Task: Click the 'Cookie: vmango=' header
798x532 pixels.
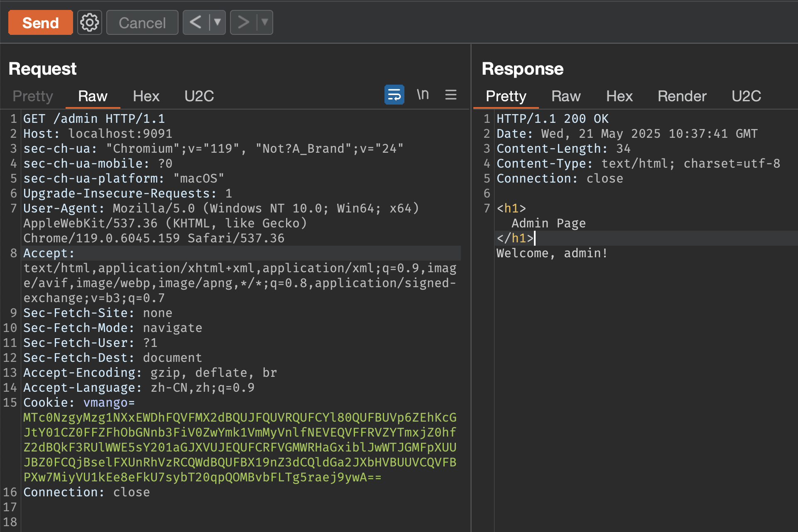Action: click(79, 403)
